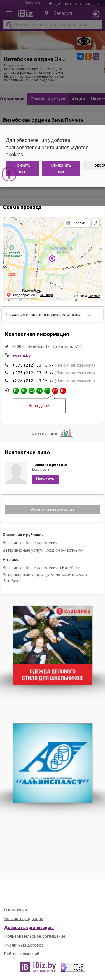Image resolution: width=105 pixels, height=980 pixels.
Task: Expand the map to fullscreen
Action: tap(95, 223)
